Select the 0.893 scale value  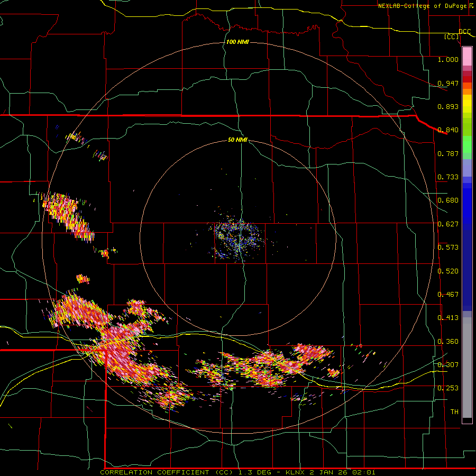click(448, 106)
